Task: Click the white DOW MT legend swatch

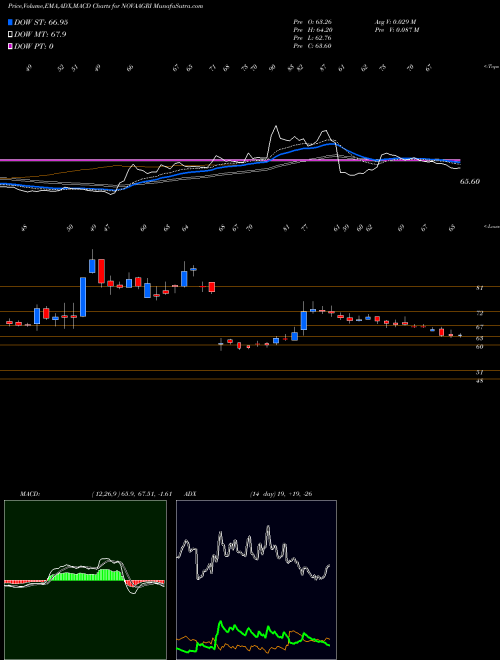Action: click(10, 35)
